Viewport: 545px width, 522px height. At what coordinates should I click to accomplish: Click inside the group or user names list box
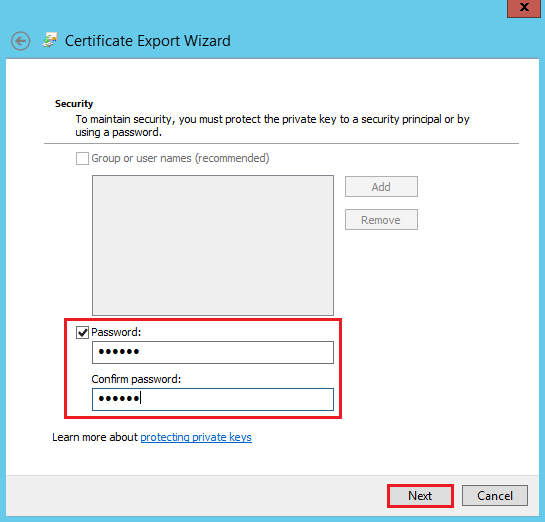(x=213, y=245)
